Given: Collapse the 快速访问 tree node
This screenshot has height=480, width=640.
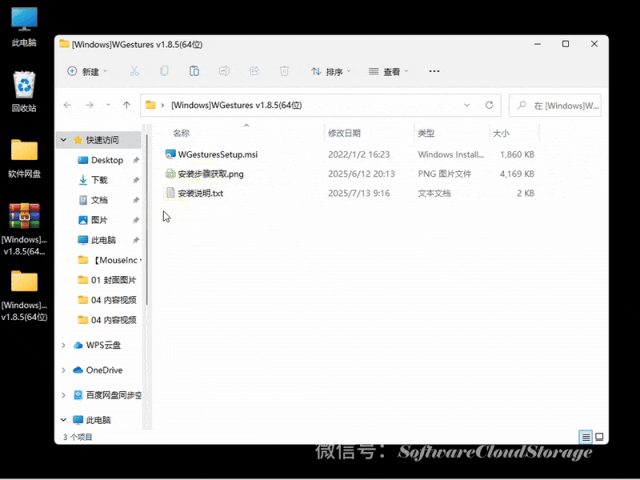Looking at the screenshot, I should 64,140.
